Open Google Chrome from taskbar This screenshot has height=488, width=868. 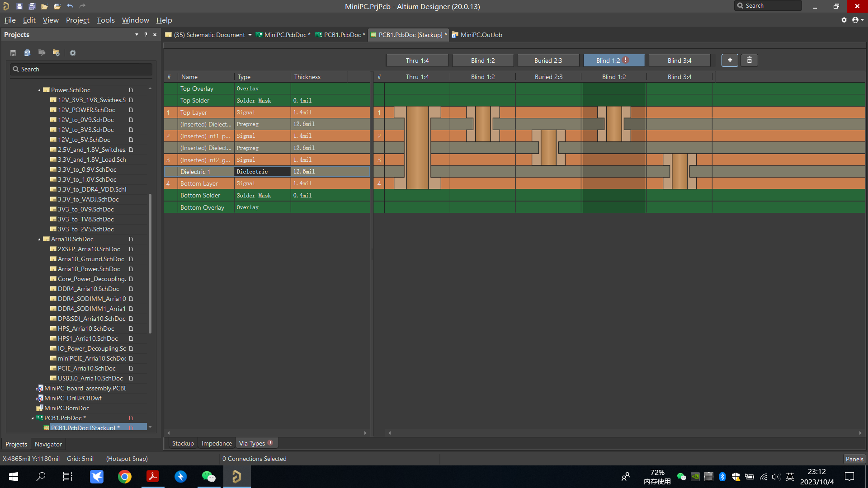(x=125, y=477)
